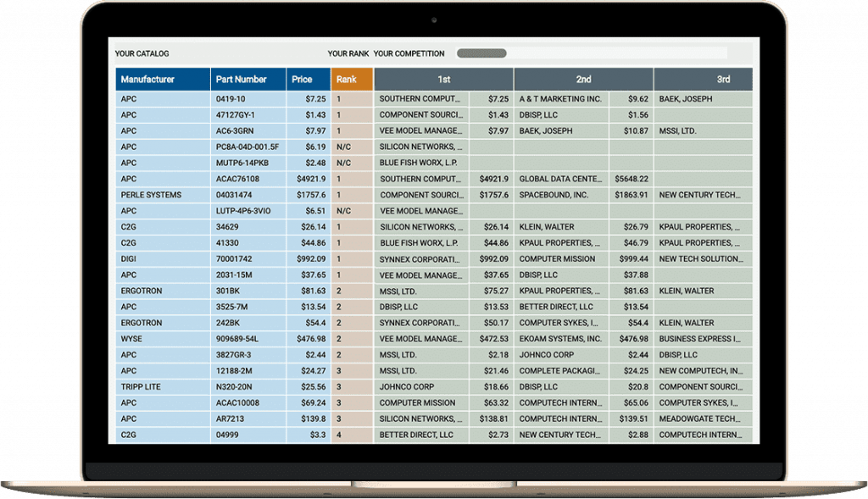This screenshot has height=499, width=868.
Task: Click A & T MARKETING INC. competitor
Action: (560, 99)
